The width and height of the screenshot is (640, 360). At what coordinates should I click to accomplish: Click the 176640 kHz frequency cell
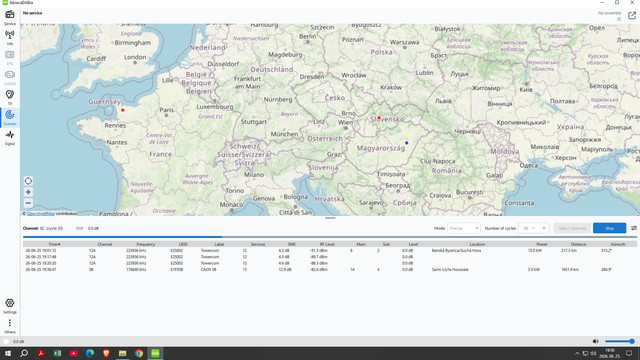click(x=136, y=269)
